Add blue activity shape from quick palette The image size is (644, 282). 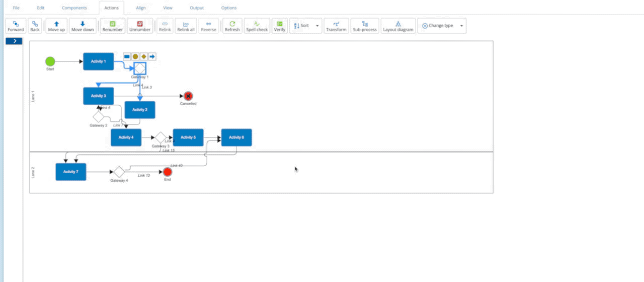pyautogui.click(x=127, y=56)
